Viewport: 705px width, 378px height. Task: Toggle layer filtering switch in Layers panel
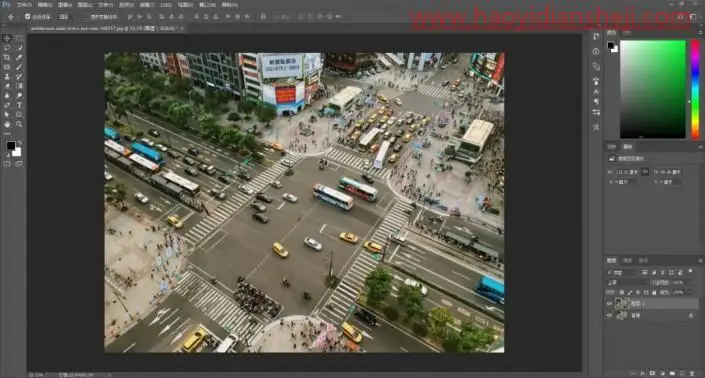click(x=691, y=271)
